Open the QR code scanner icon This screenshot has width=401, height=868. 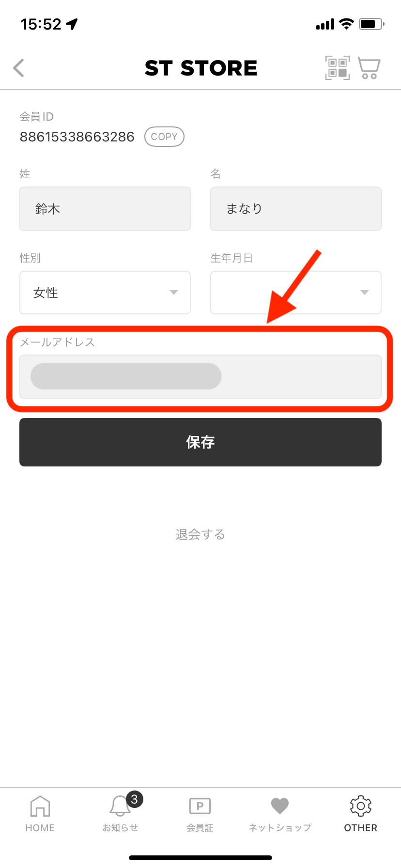pyautogui.click(x=337, y=68)
